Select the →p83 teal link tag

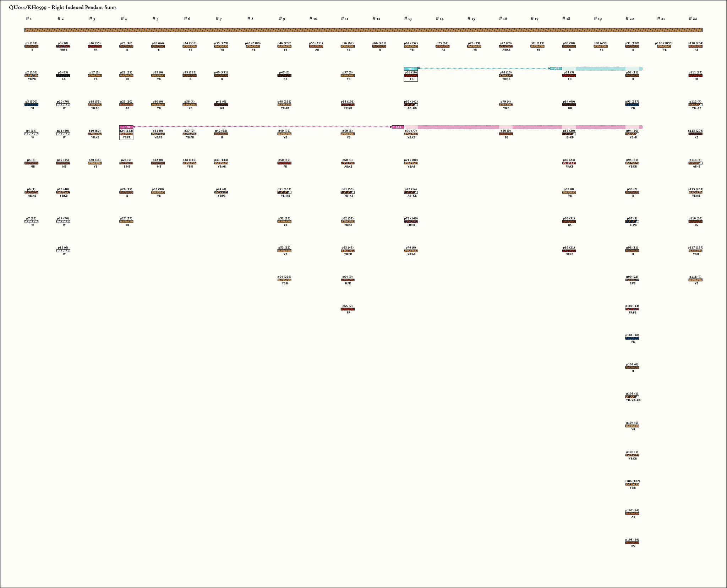(x=411, y=69)
